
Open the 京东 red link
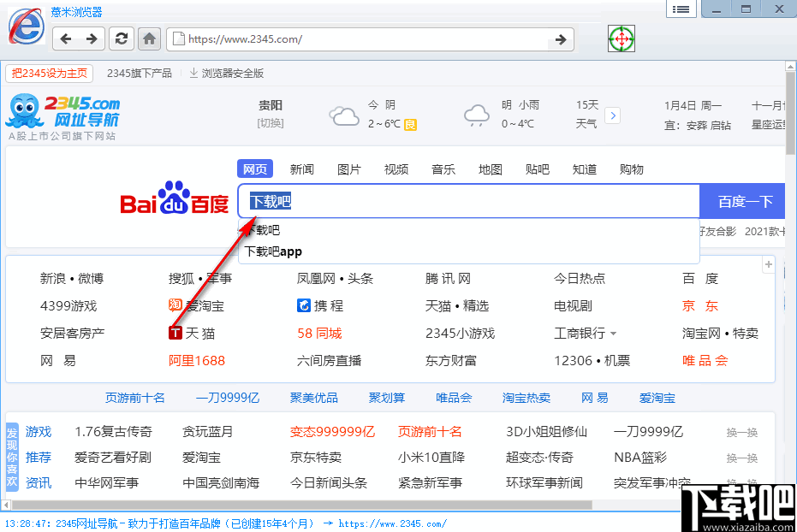point(700,305)
